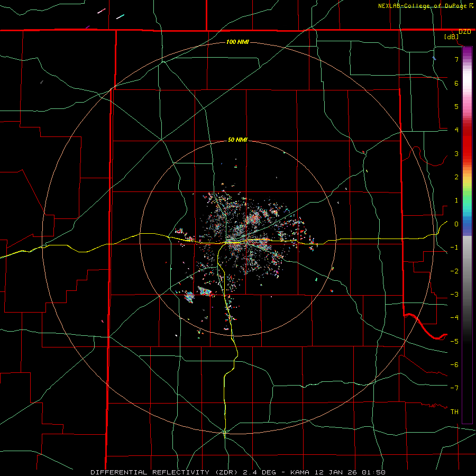Image resolution: width=476 pixels, height=476 pixels.
Task: Click the "50 NMI" range ring label
Action: tap(237, 140)
